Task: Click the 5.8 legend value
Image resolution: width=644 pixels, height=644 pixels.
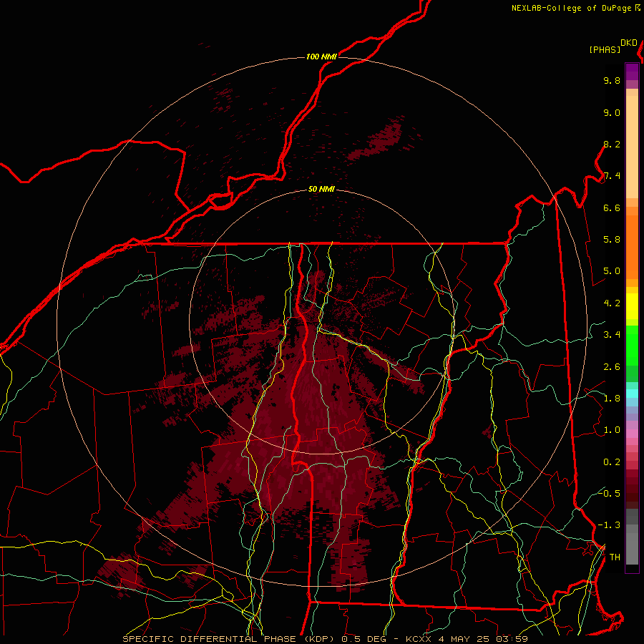Action: [612, 240]
